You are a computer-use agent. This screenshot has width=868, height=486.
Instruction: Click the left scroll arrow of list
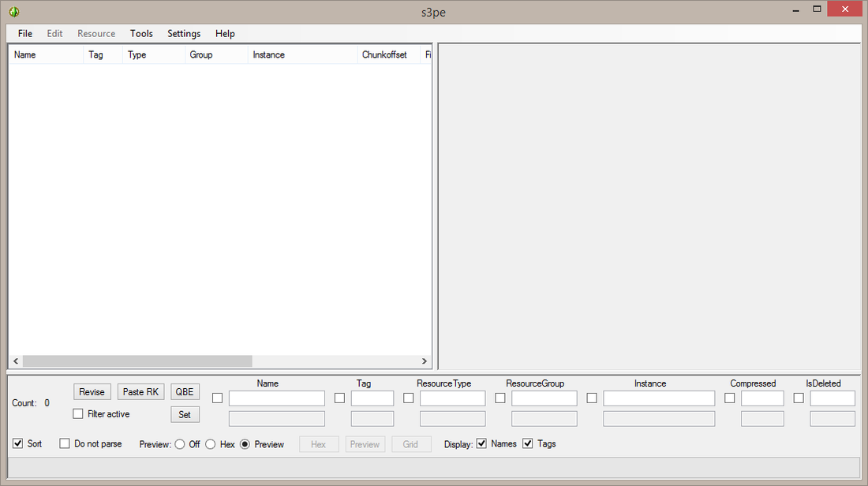[16, 361]
